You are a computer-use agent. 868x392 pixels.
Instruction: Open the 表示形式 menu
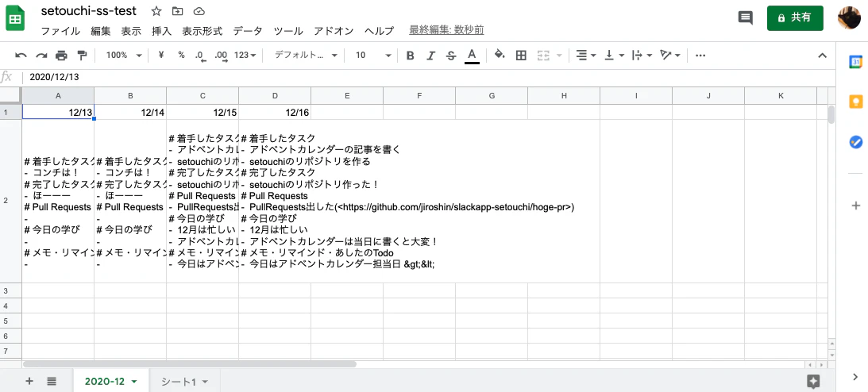click(x=202, y=31)
